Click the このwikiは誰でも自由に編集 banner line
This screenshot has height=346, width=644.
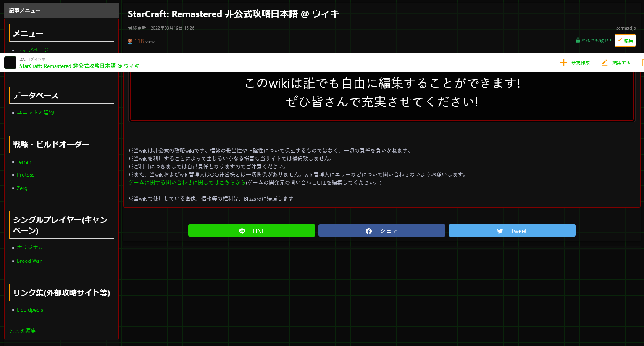pyautogui.click(x=382, y=83)
